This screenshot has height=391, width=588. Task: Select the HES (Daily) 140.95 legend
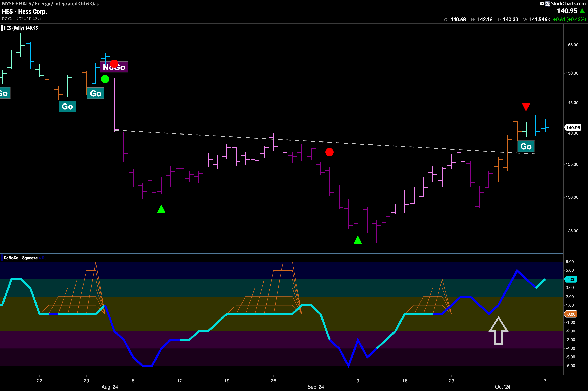(21, 28)
